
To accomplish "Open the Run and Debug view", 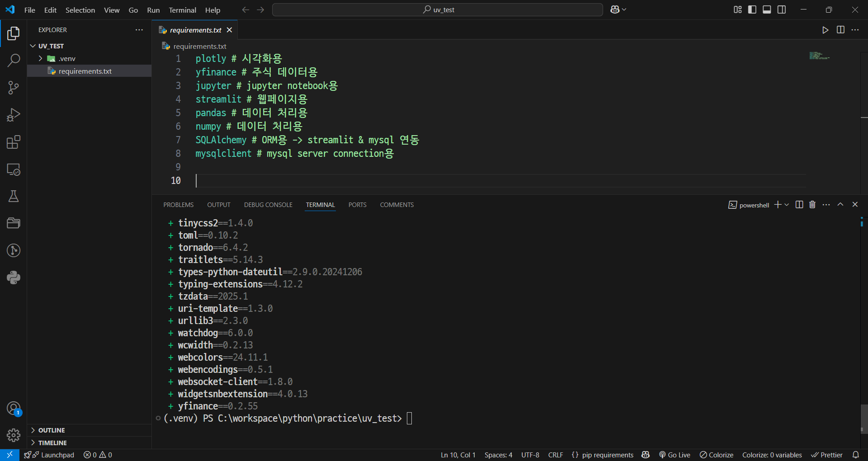I will pyautogui.click(x=14, y=115).
